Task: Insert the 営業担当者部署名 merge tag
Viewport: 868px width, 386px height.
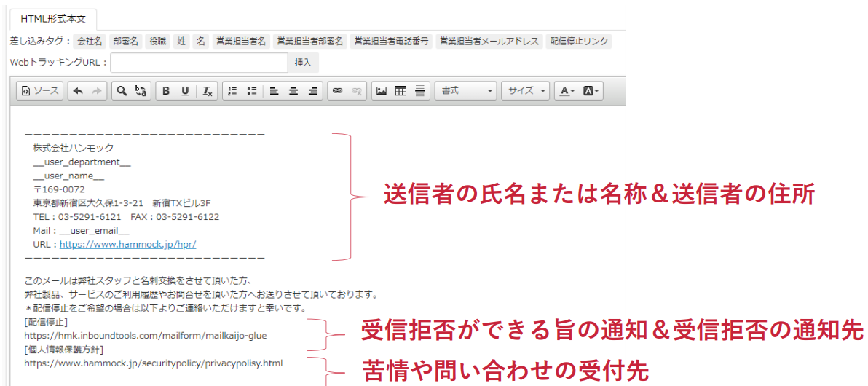Action: pyautogui.click(x=310, y=42)
